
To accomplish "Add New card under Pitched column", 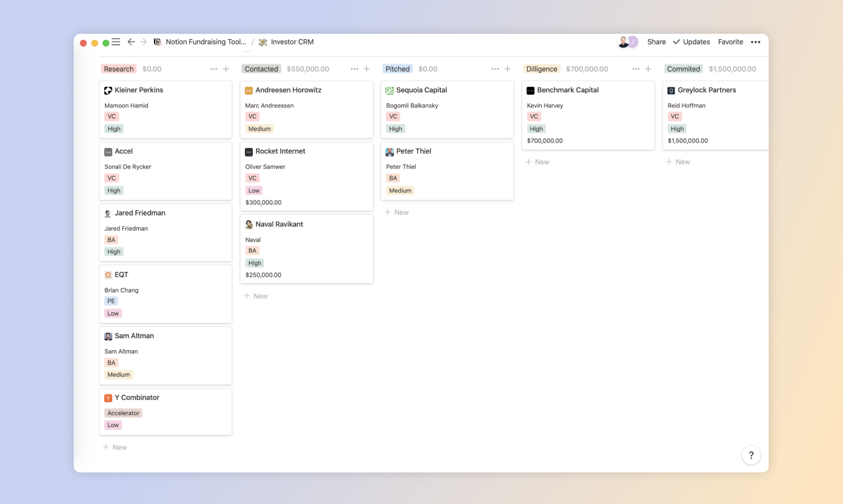I will (x=396, y=212).
